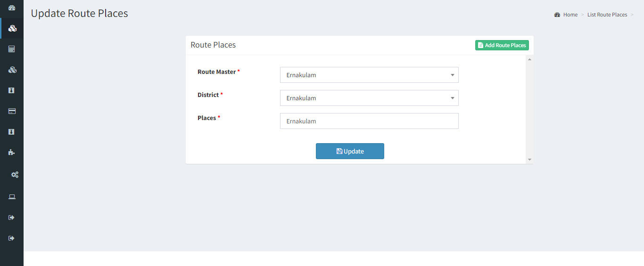This screenshot has height=266, width=644.
Task: Click the Route Master dropdown arrow
Action: pyautogui.click(x=452, y=75)
